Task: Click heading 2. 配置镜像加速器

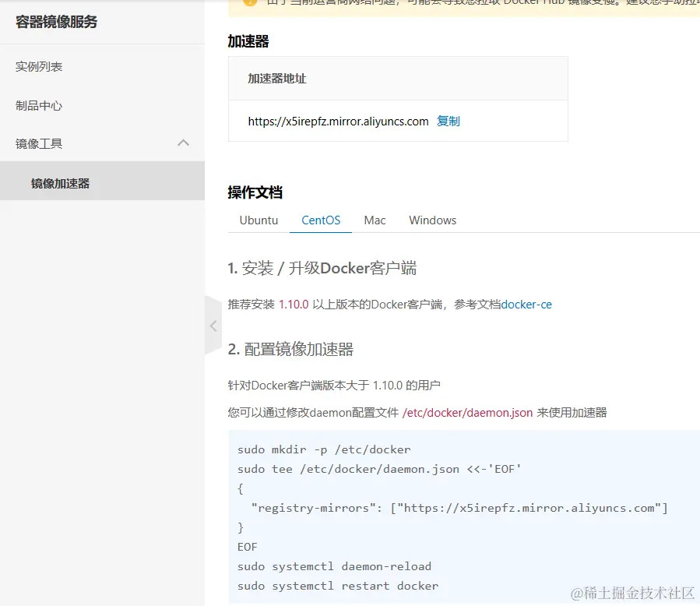Action: tap(290, 349)
